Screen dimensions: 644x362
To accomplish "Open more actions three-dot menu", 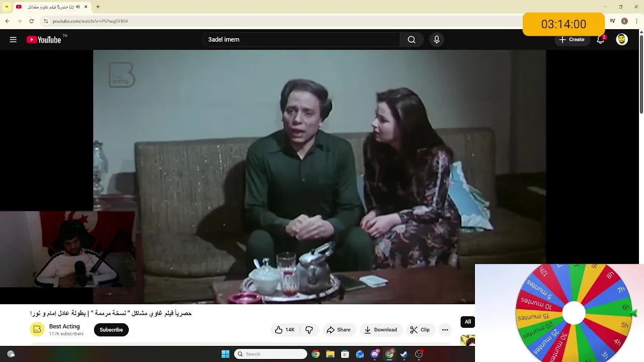I will pyautogui.click(x=445, y=330).
